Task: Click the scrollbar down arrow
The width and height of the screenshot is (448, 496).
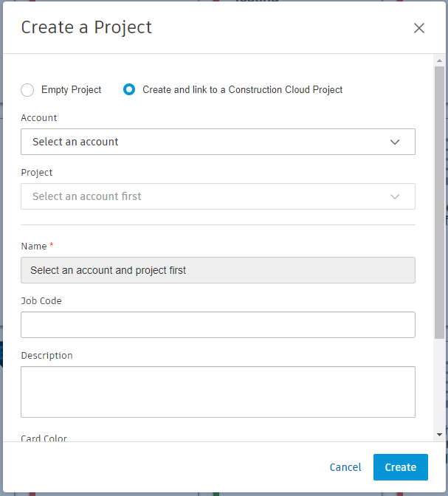Action: point(440,435)
